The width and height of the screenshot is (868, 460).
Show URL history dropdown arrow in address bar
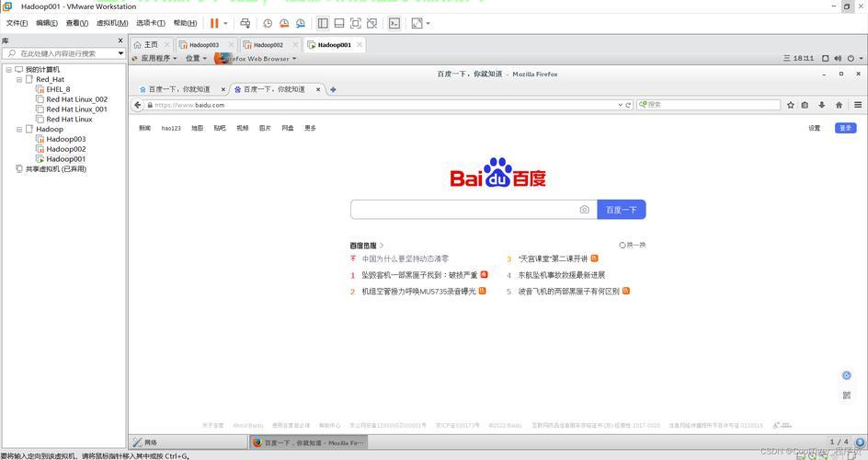point(620,105)
